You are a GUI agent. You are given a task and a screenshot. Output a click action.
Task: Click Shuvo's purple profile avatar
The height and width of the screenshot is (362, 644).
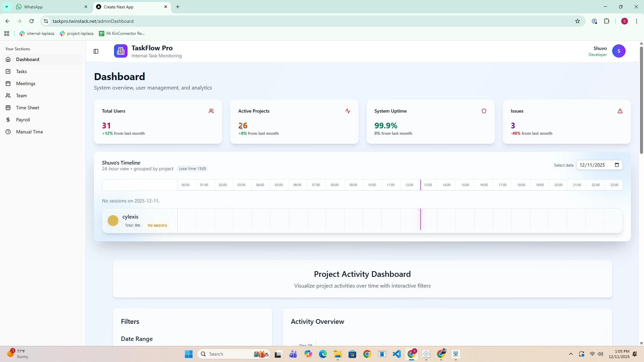coord(619,51)
